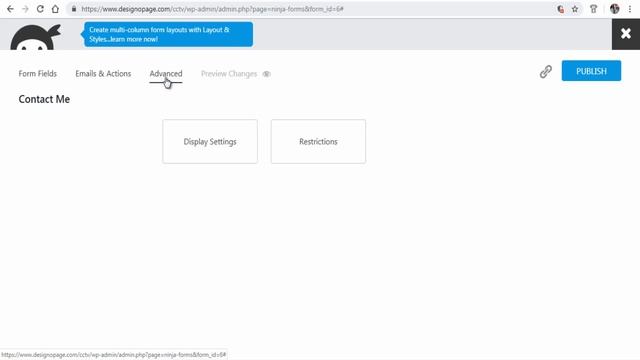This screenshot has height=360, width=640.
Task: Reload the page with the refresh icon
Action: pyautogui.click(x=40, y=9)
